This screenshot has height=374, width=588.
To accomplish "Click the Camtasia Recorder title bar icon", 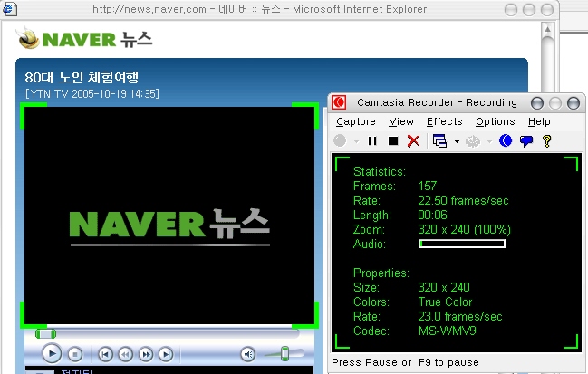I will coord(339,102).
